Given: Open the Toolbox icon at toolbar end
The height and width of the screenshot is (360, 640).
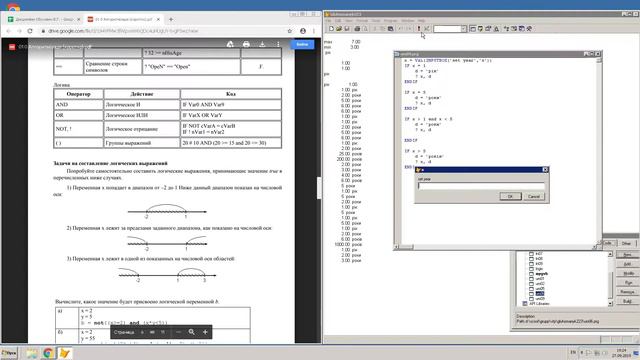Looking at the screenshot, I should (529, 29).
